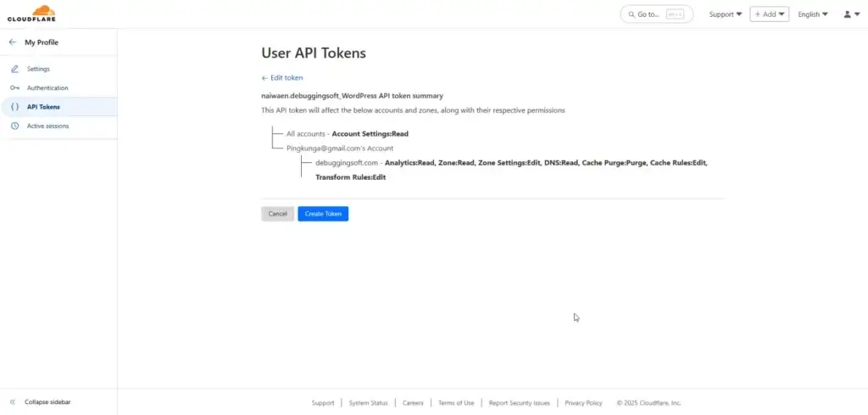Open the Privacy Policy footer link
This screenshot has height=415, width=868.
click(583, 403)
